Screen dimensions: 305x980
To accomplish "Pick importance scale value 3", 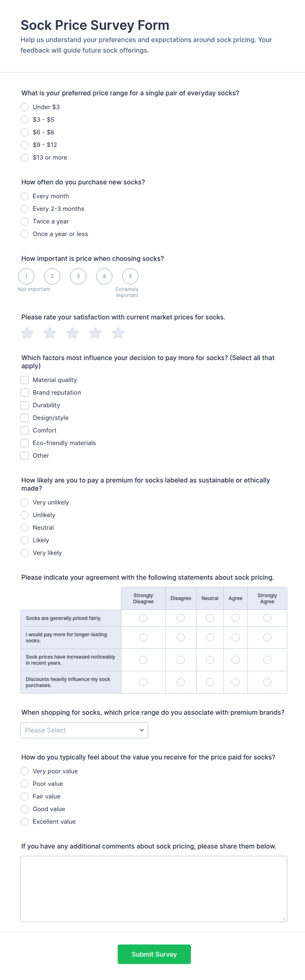I will coord(78,276).
